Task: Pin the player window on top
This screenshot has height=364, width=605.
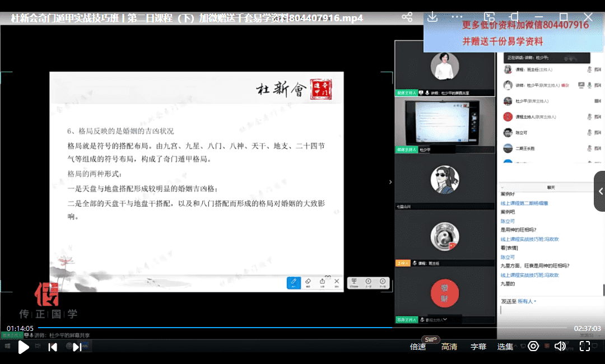Action: [515, 17]
